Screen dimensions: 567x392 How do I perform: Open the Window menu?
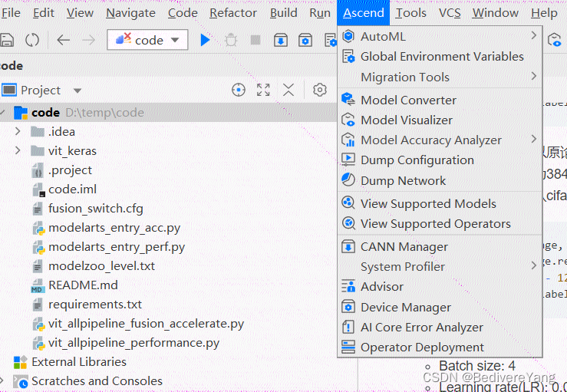point(496,13)
